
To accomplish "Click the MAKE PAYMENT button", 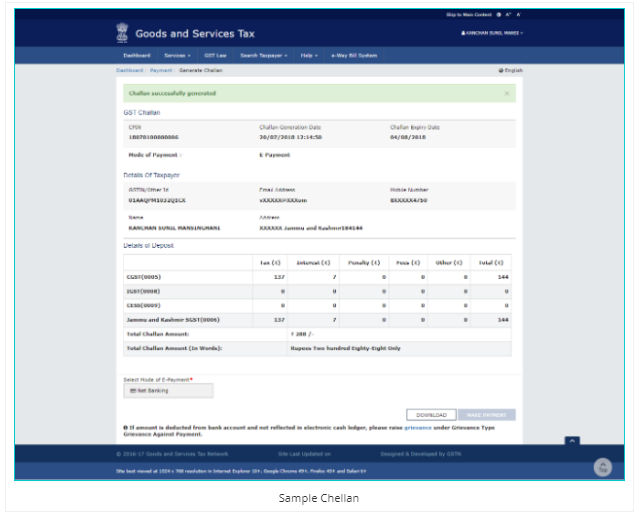I will [487, 415].
